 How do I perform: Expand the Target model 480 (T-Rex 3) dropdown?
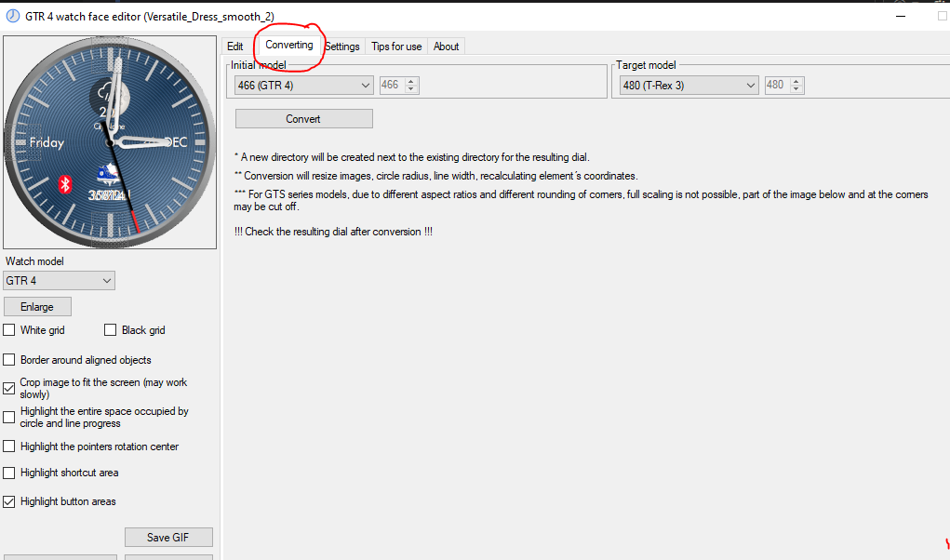click(x=689, y=86)
